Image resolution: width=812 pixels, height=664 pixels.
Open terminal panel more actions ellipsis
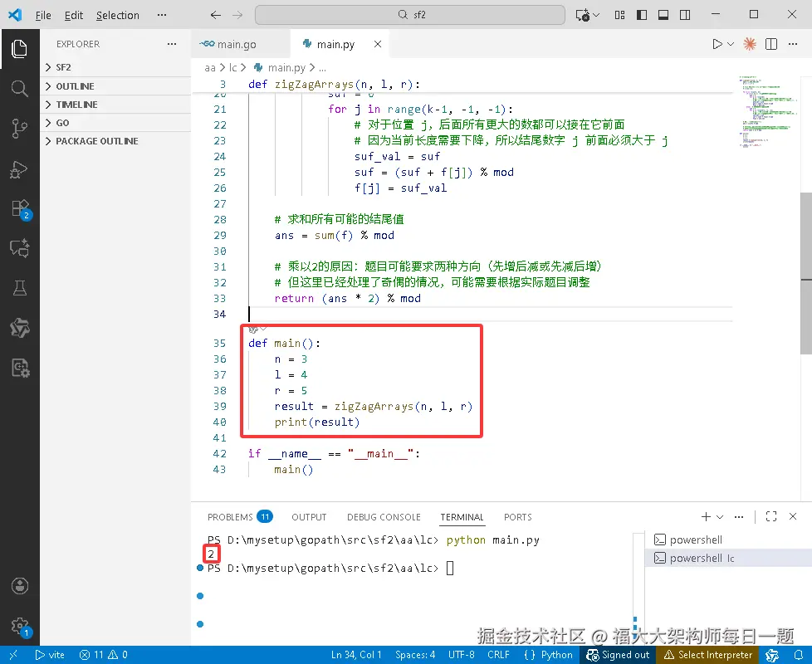point(739,516)
